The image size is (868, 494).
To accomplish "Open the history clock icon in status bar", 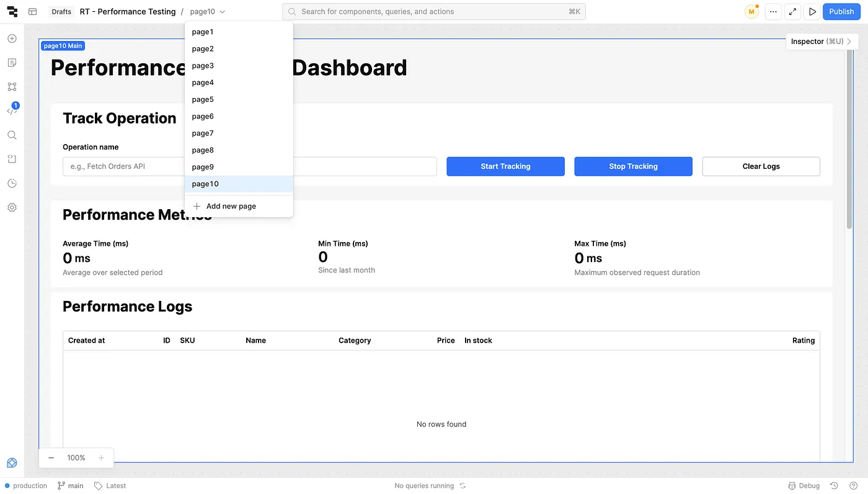I will (835, 486).
